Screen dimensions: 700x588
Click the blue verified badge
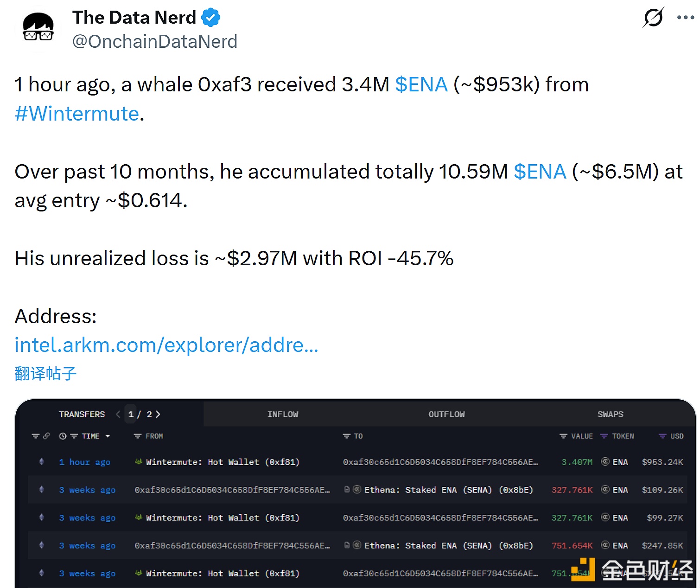[211, 18]
